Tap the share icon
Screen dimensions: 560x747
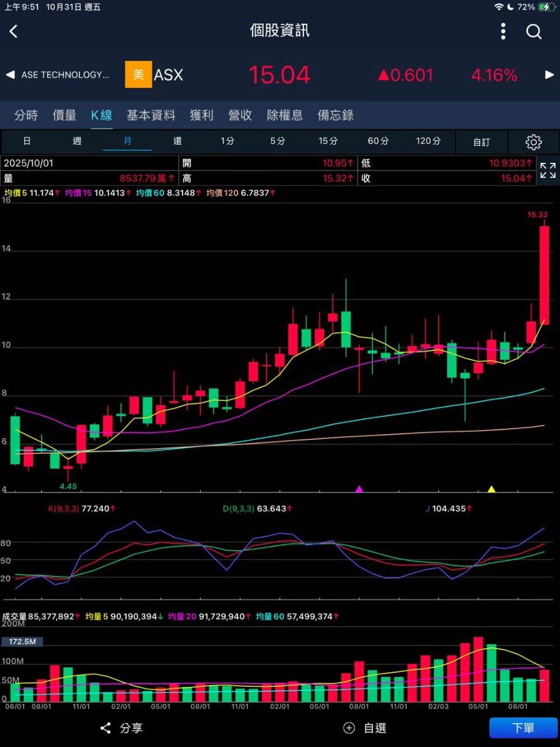[x=106, y=728]
